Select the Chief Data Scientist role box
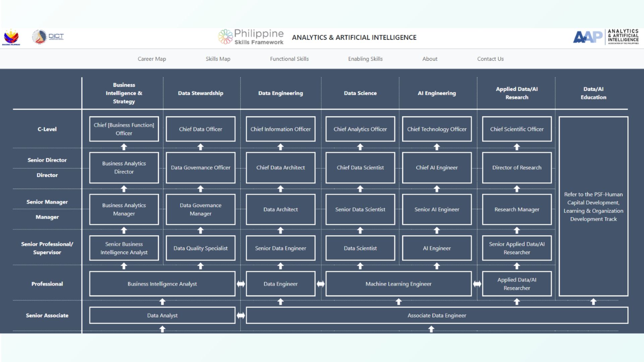Viewport: 644px width, 362px height. pos(360,168)
